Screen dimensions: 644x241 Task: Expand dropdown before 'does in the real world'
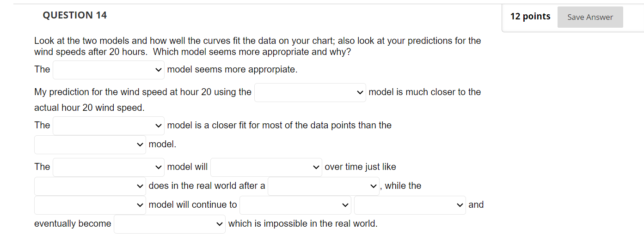(90, 186)
